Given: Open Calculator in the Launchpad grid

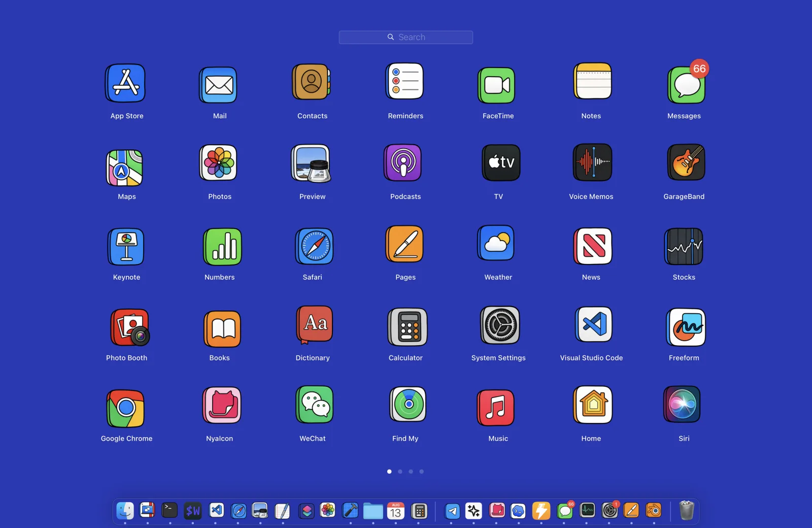Looking at the screenshot, I should point(408,327).
